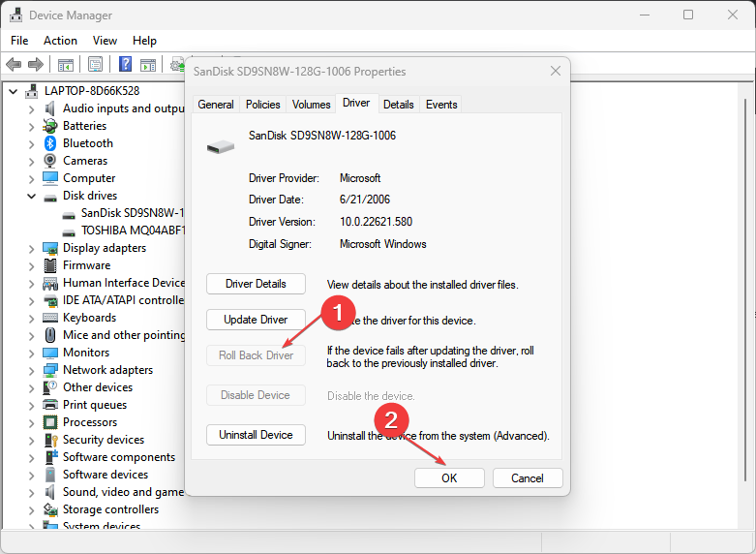
Task: Confirm with the OK button
Action: tap(449, 477)
